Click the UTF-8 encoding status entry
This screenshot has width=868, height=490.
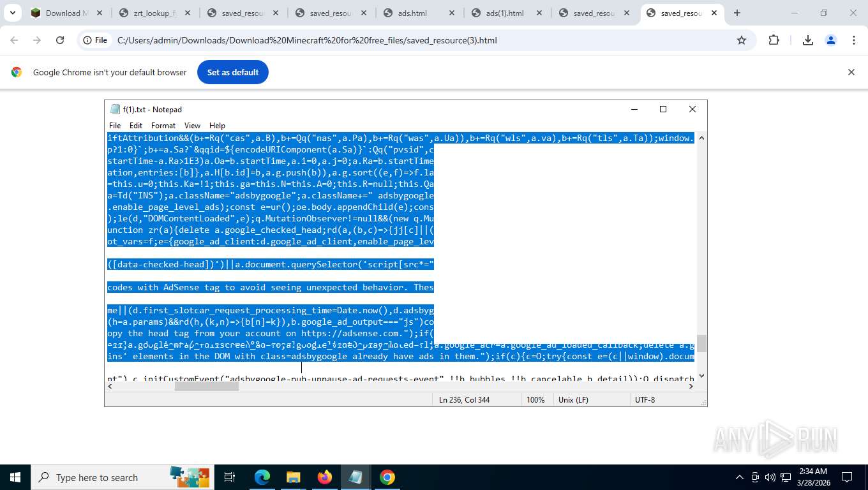point(645,400)
